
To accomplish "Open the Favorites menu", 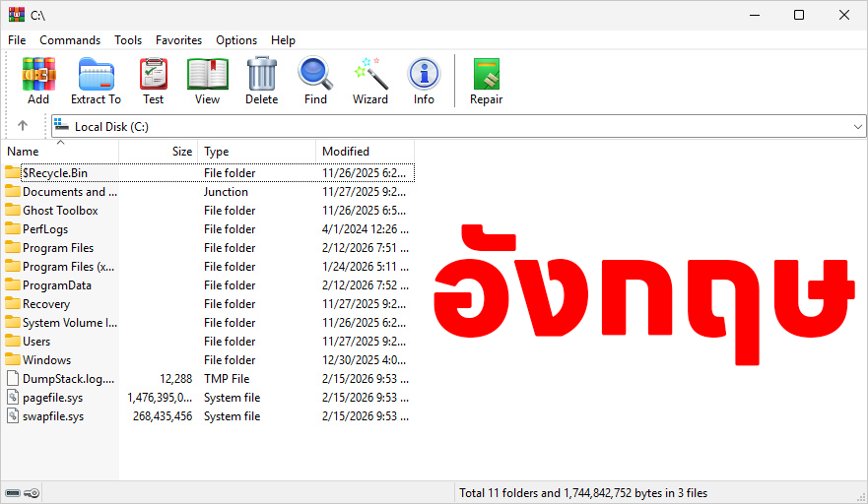I will click(x=178, y=40).
